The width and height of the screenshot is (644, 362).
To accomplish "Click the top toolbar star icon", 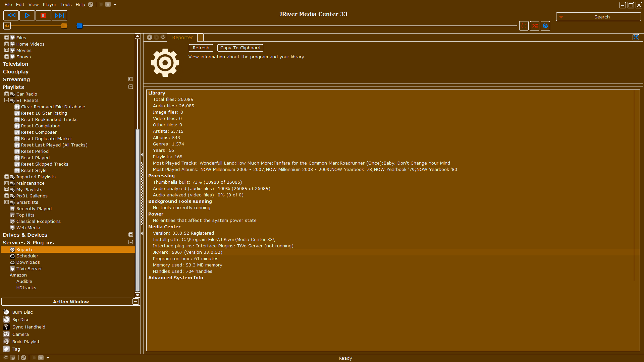I will tap(108, 4).
